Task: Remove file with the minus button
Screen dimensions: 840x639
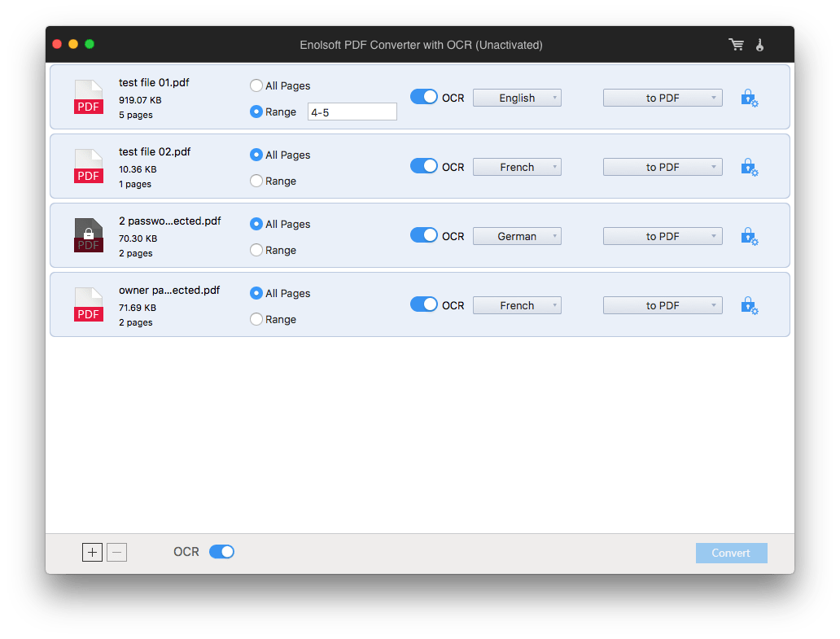Action: (x=116, y=552)
